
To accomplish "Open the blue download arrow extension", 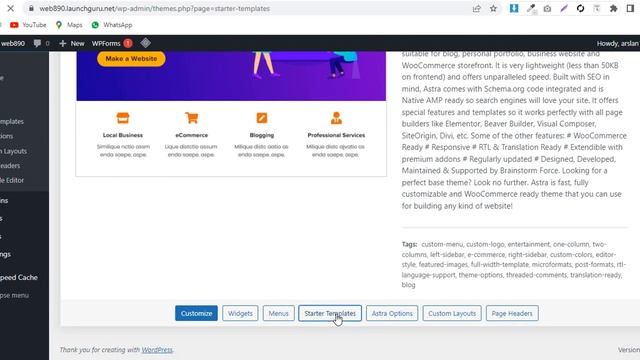I will pyautogui.click(x=514, y=8).
